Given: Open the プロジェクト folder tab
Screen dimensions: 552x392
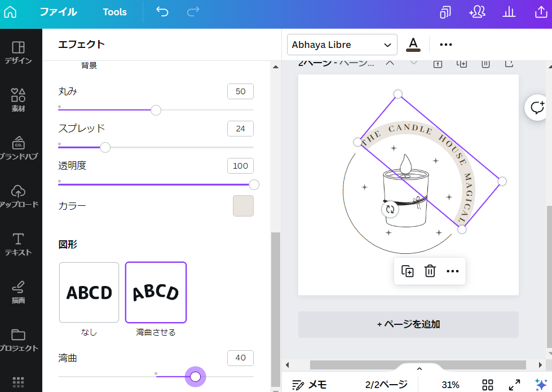Looking at the screenshot, I should [18, 340].
